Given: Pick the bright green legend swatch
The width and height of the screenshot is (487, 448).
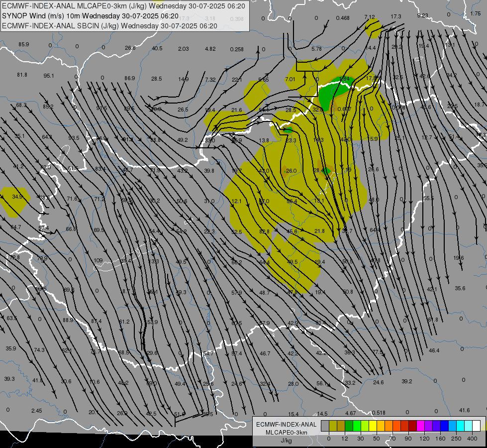Looking at the screenshot, I should pos(357,426).
